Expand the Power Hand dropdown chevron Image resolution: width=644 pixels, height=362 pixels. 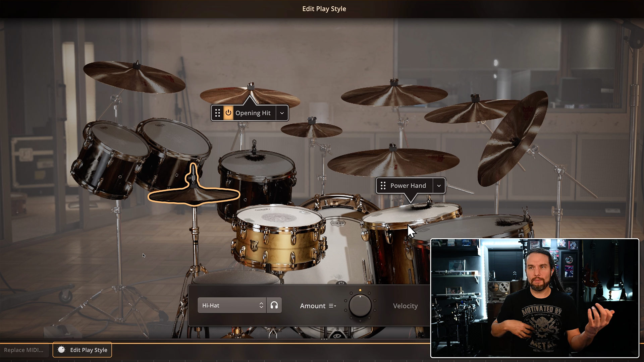click(439, 186)
